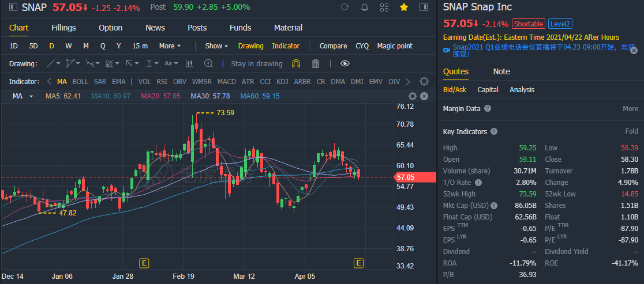Switch to the Option tab
Screen dimensions: 644x284
pyautogui.click(x=110, y=28)
